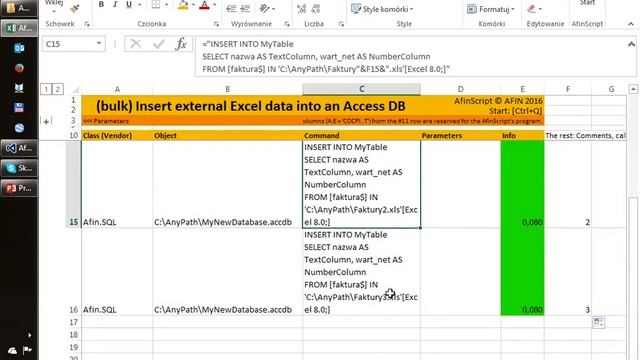Switch to the Excel taskbar window
Screen dimensions: 640x360
tap(19, 28)
